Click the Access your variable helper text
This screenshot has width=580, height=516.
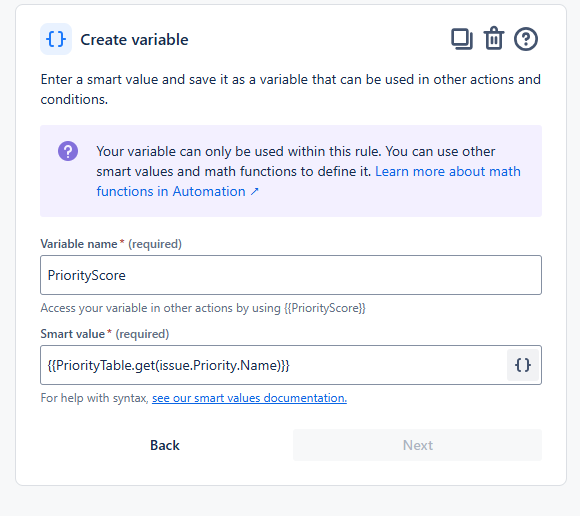[203, 308]
